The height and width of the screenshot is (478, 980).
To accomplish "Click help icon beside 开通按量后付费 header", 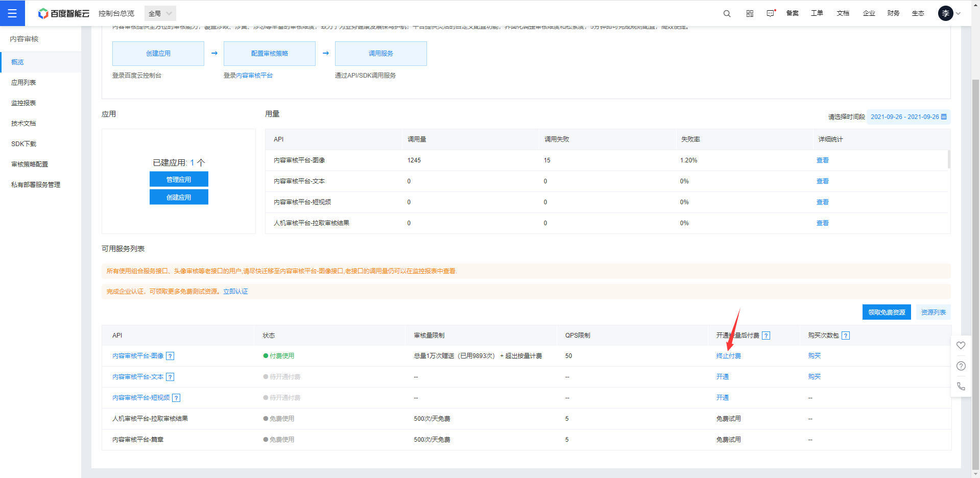I will point(766,336).
